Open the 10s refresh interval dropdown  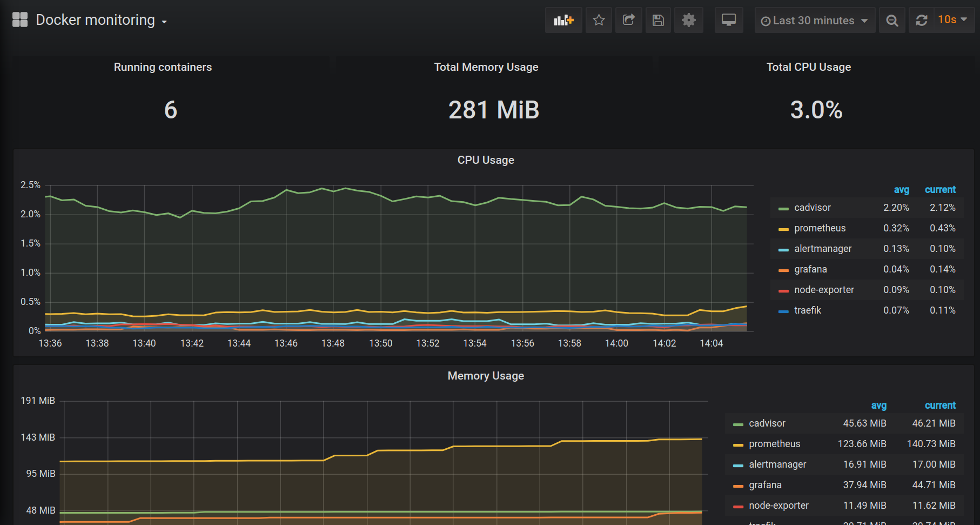pyautogui.click(x=954, y=20)
